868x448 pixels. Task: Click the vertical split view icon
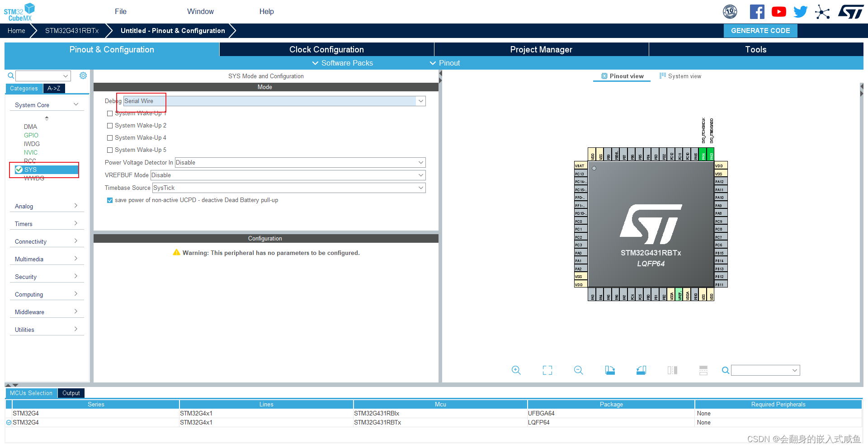(672, 370)
